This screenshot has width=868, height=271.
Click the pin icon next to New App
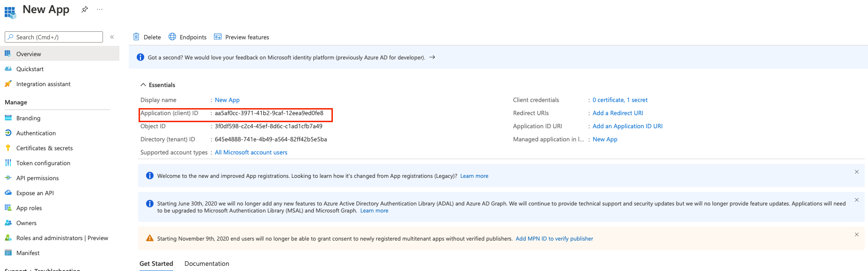pyautogui.click(x=84, y=9)
